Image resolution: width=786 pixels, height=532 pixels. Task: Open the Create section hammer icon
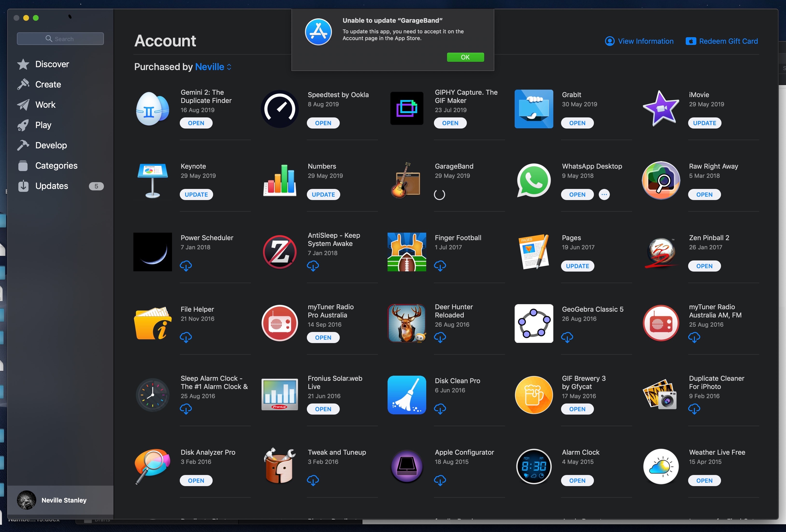tap(23, 84)
